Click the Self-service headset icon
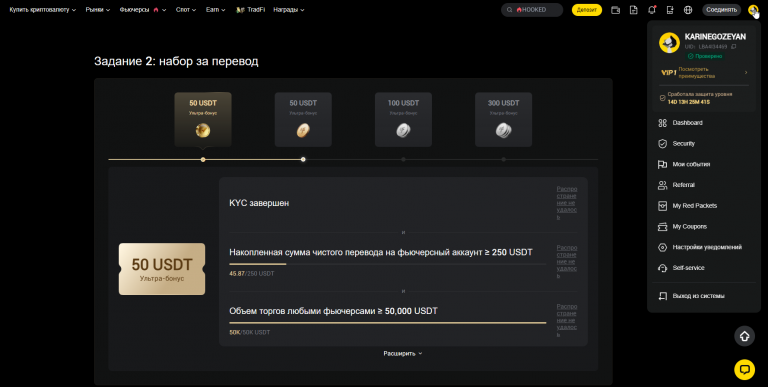The image size is (768, 387). pos(663,268)
